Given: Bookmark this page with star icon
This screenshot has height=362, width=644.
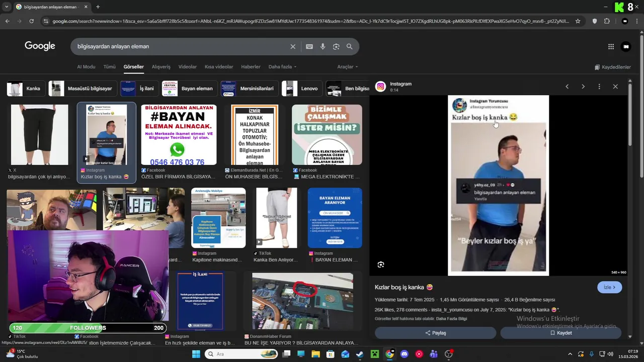Looking at the screenshot, I should click(x=578, y=21).
